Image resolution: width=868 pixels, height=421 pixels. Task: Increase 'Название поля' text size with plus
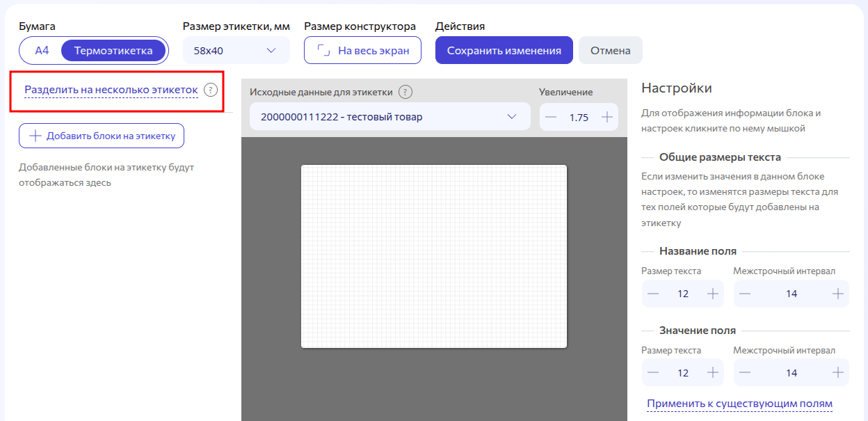[712, 294]
